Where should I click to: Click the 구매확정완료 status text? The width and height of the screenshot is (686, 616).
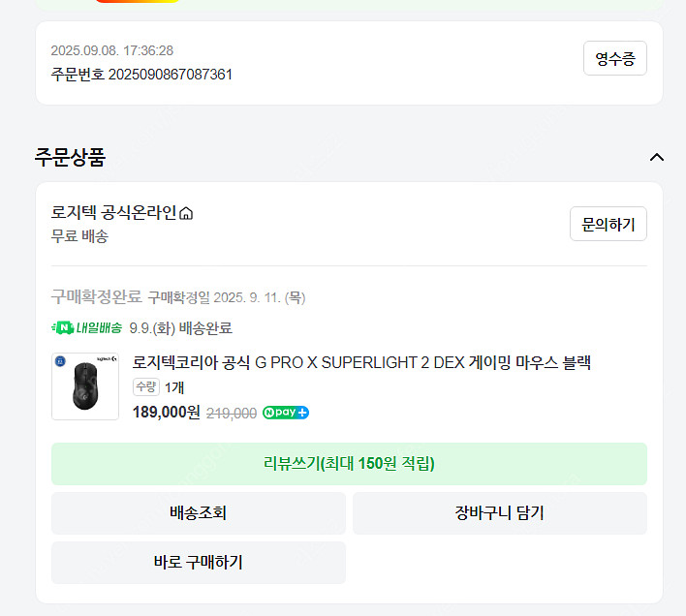coord(96,296)
